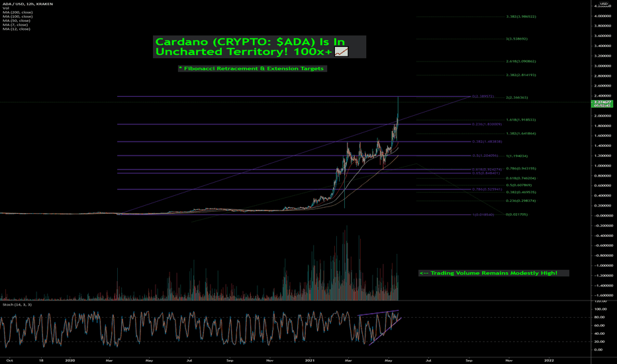Click the 3(3.538692) Fibonacci extension label

coord(517,39)
